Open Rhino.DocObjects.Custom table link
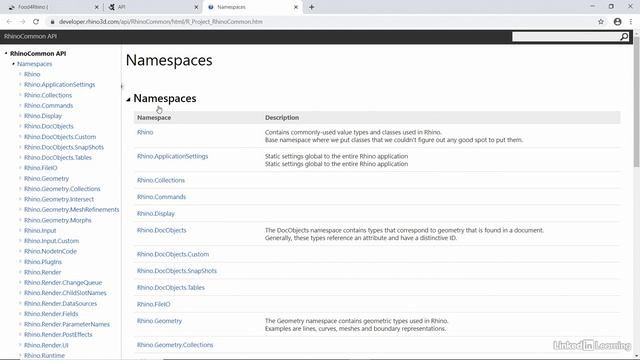The image size is (640, 360). pos(173,254)
